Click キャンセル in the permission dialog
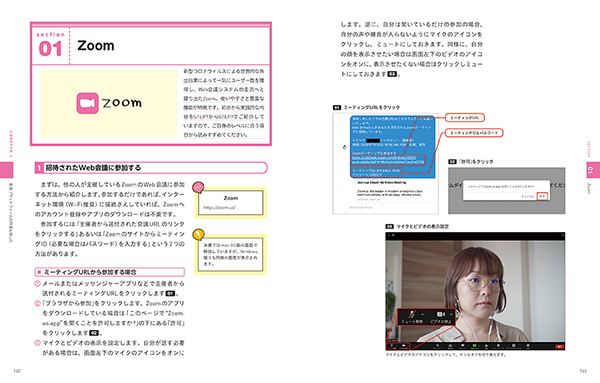600x383 pixels. pyautogui.click(x=528, y=196)
